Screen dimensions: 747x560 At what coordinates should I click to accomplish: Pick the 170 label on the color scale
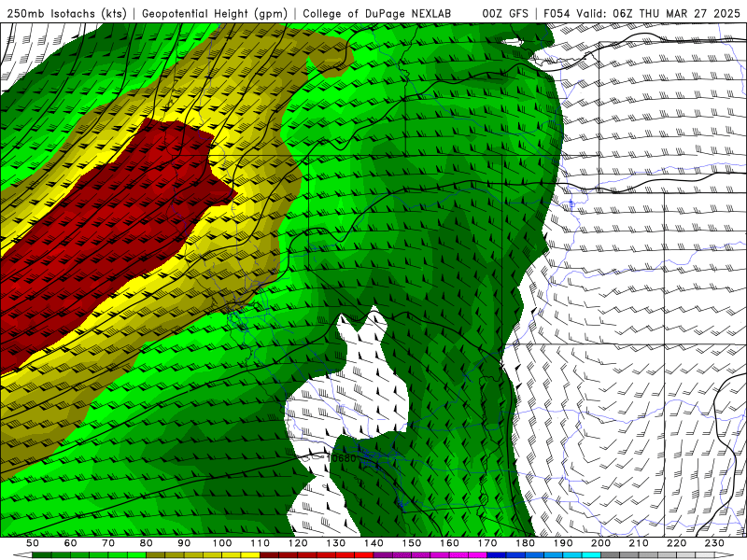[487, 543]
